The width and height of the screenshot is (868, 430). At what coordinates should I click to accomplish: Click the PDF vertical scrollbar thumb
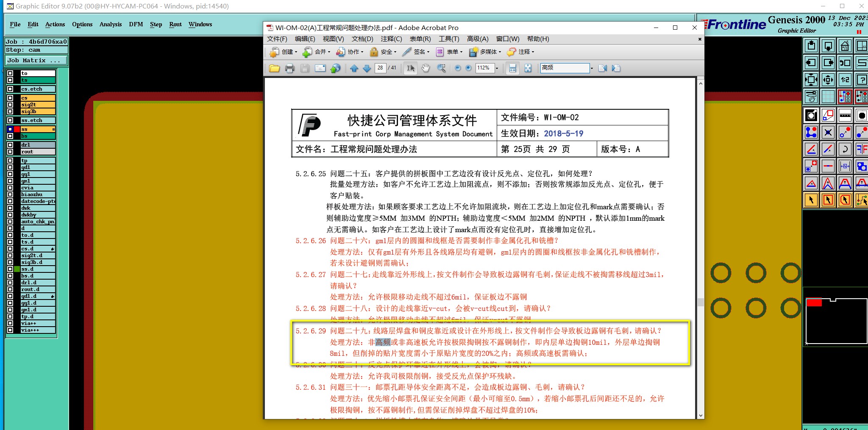[701, 302]
